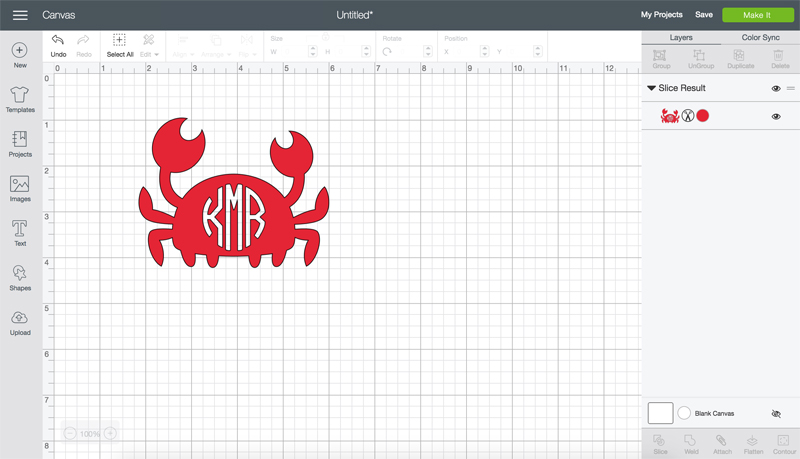Click the Slice Result layer name

(x=682, y=88)
